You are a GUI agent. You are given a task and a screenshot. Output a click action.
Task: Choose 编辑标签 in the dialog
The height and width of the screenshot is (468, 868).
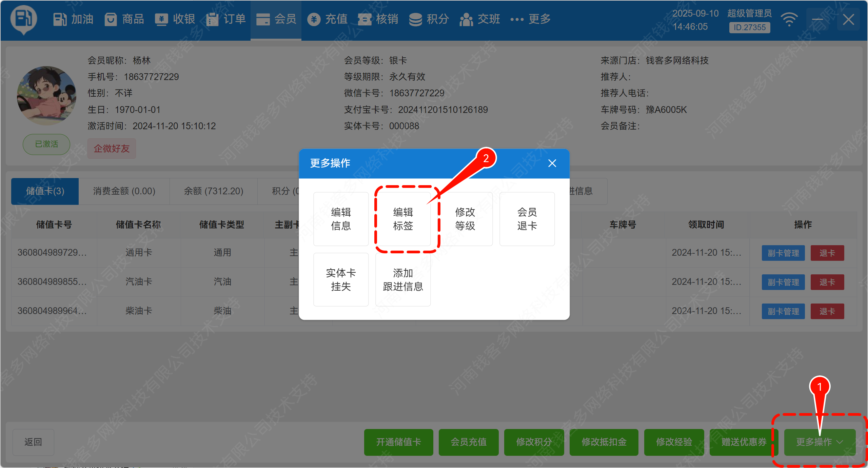(403, 219)
